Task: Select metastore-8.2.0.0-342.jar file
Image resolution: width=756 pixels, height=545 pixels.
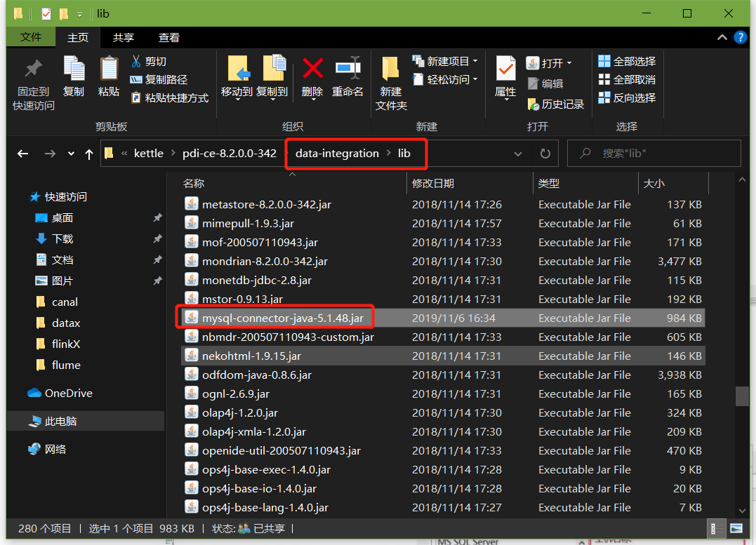Action: [443, 204]
